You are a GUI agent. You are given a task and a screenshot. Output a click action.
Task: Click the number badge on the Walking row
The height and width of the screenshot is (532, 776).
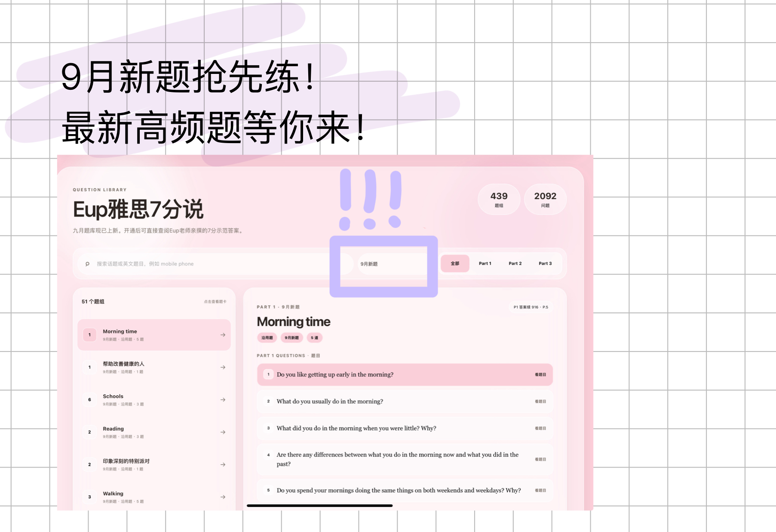pos(89,497)
